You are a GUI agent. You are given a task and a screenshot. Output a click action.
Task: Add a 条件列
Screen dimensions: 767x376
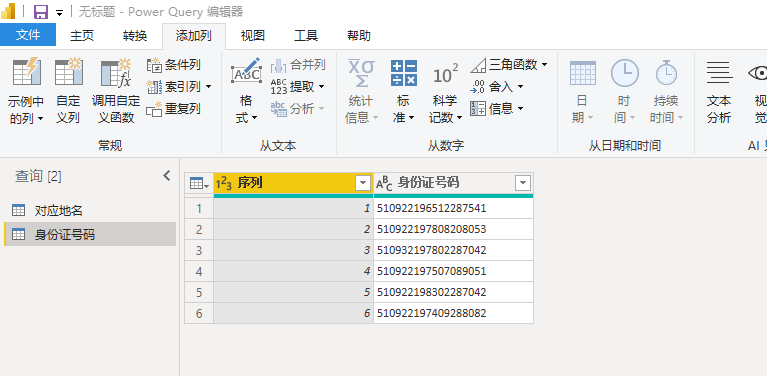[174, 65]
